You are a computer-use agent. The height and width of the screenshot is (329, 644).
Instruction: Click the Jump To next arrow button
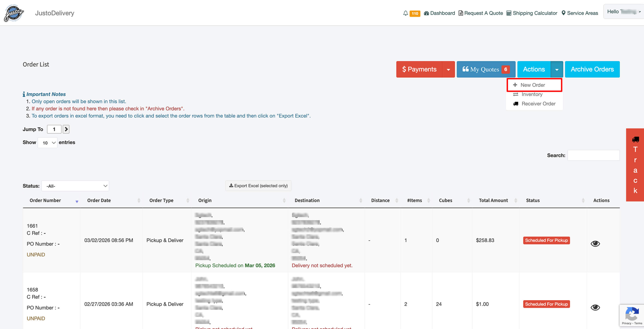[x=66, y=129]
